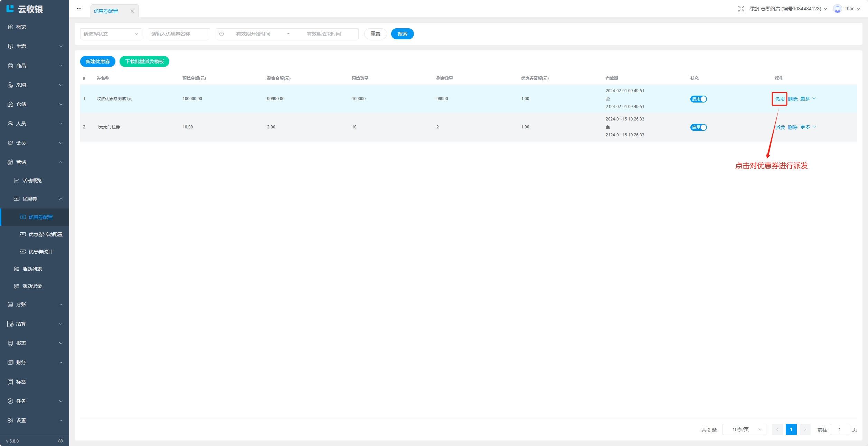Viewport: 868px width, 446px height.
Task: Click the clock icon in date range field
Action: click(221, 34)
